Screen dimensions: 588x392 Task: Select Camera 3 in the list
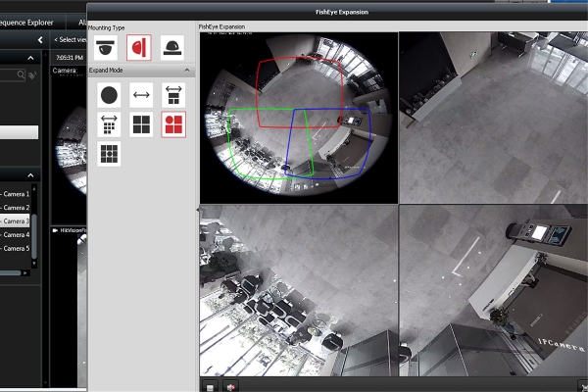pos(15,220)
